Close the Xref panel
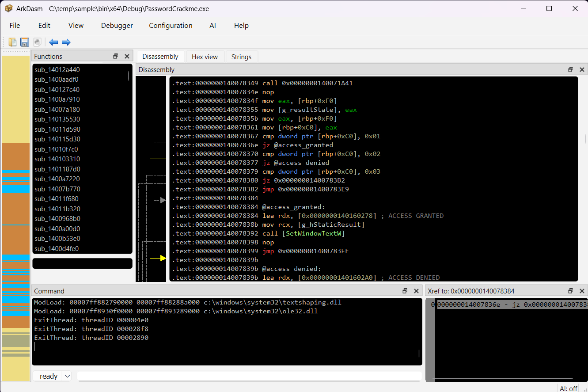The height and width of the screenshot is (392, 588). click(x=582, y=291)
